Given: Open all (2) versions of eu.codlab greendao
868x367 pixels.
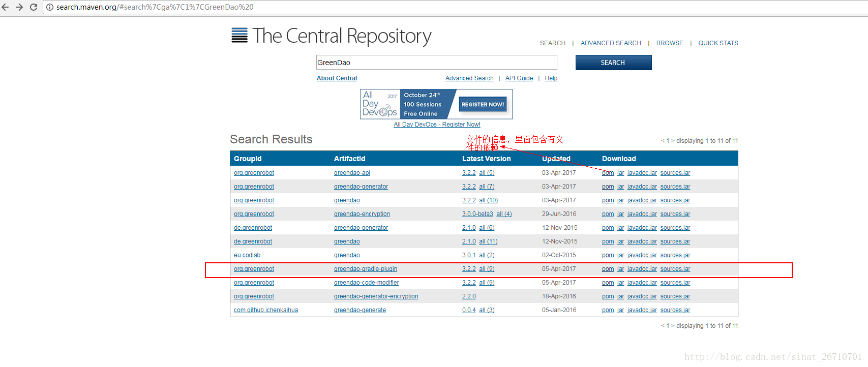Looking at the screenshot, I should tap(487, 255).
